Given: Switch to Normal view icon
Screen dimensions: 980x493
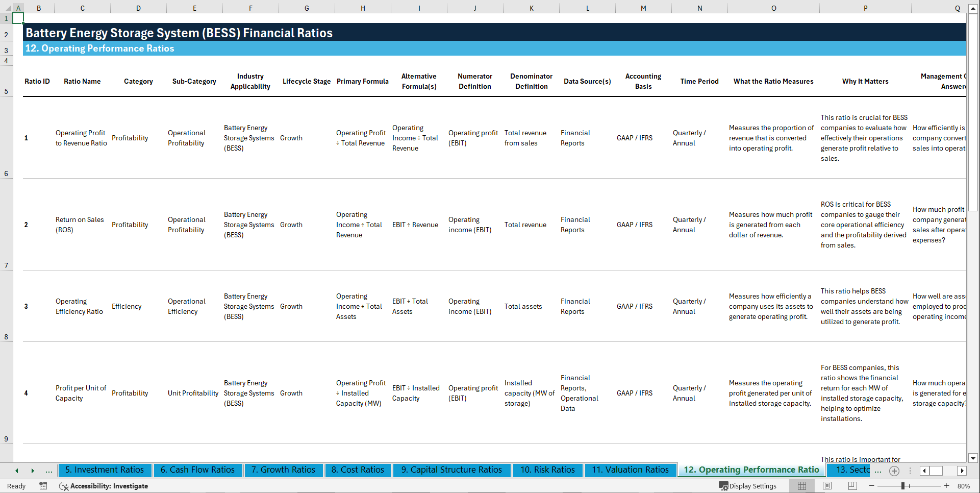Looking at the screenshot, I should (801, 486).
